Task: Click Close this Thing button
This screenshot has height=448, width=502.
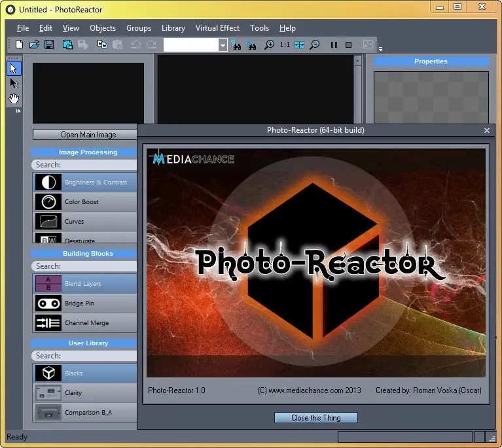Action: [315, 418]
